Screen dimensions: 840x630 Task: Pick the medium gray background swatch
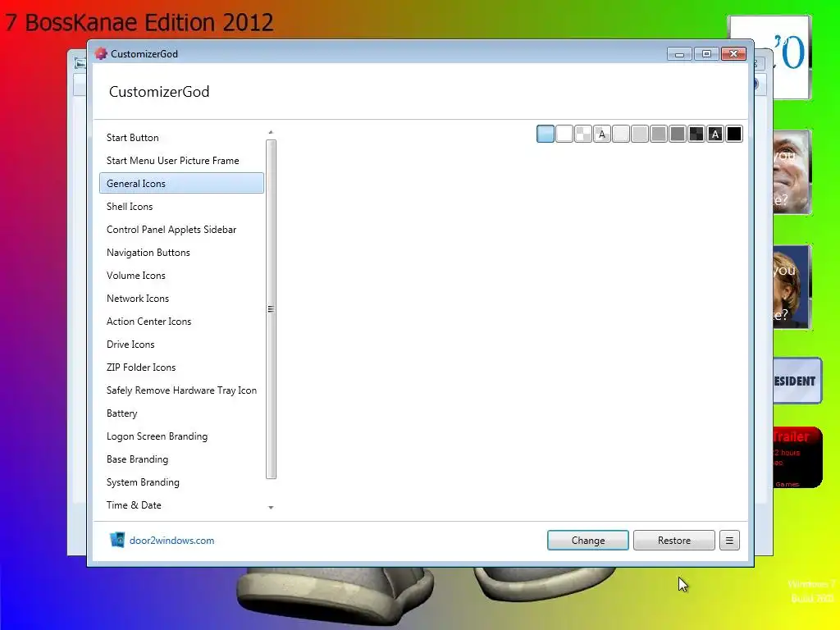tap(659, 134)
